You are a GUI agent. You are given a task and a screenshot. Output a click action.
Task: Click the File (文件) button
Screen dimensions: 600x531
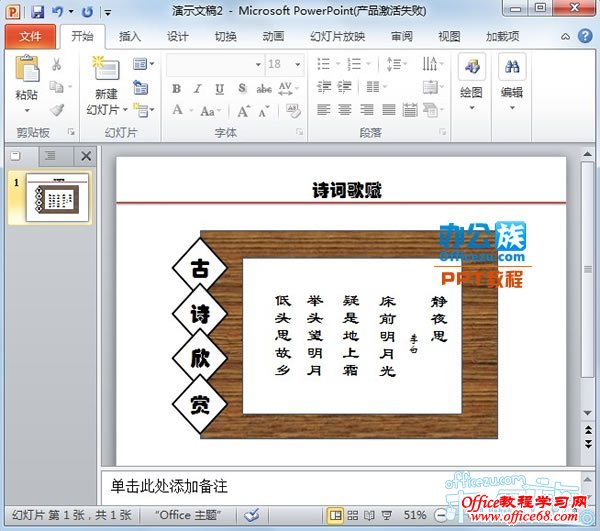[x=29, y=37]
